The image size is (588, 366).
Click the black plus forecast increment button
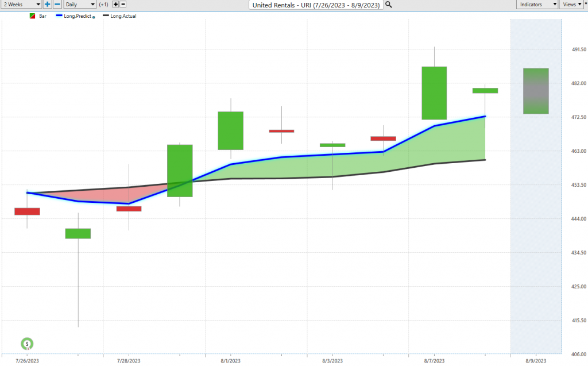tap(115, 5)
